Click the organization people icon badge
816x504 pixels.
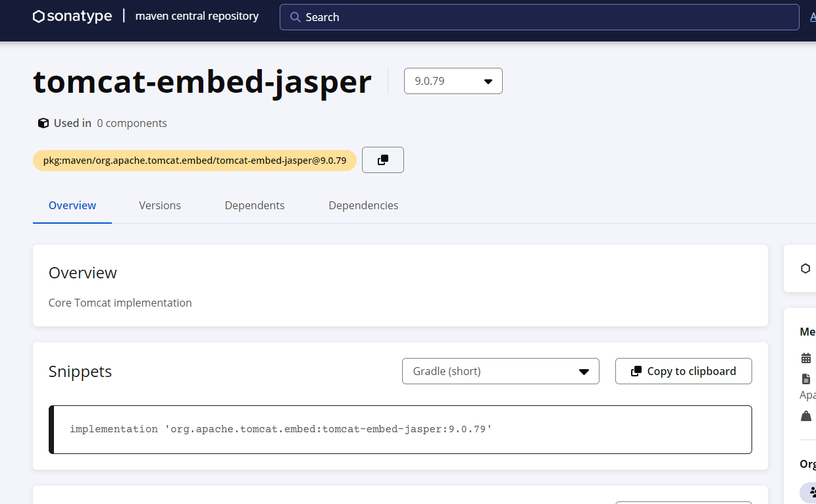(809, 492)
